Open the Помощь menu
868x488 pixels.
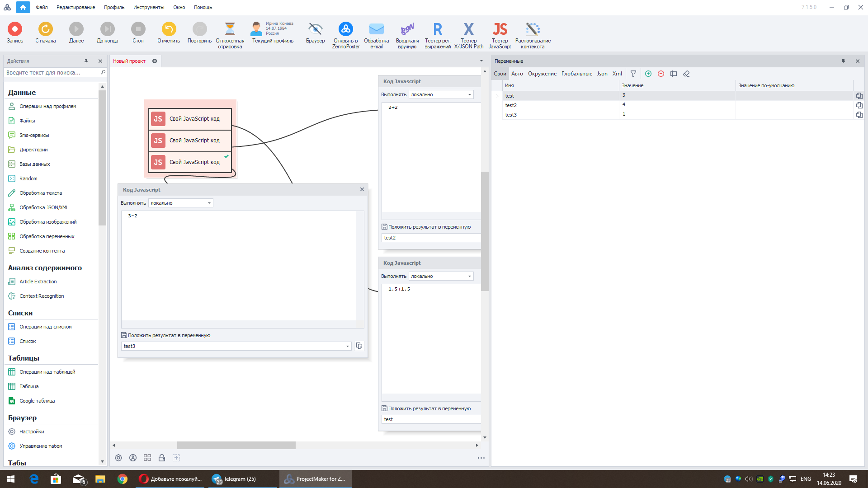(x=203, y=7)
